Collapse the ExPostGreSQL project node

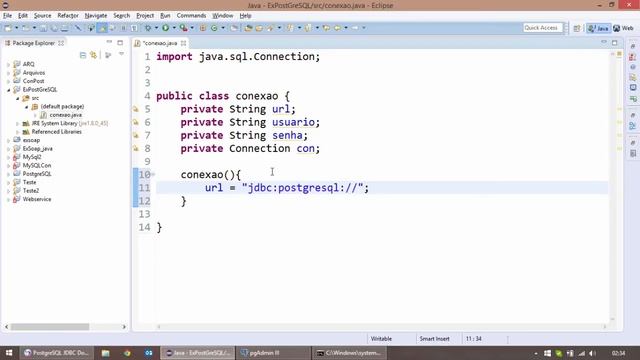(9, 90)
